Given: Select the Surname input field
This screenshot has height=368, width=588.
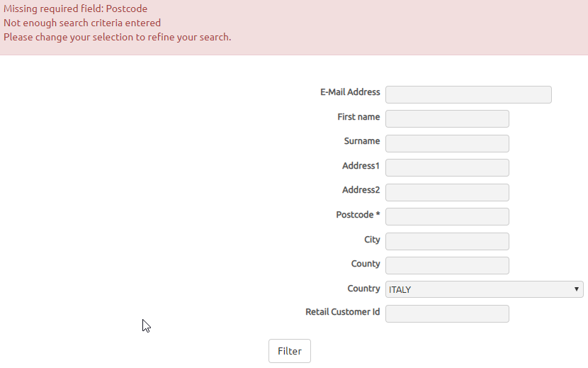Looking at the screenshot, I should 447,143.
